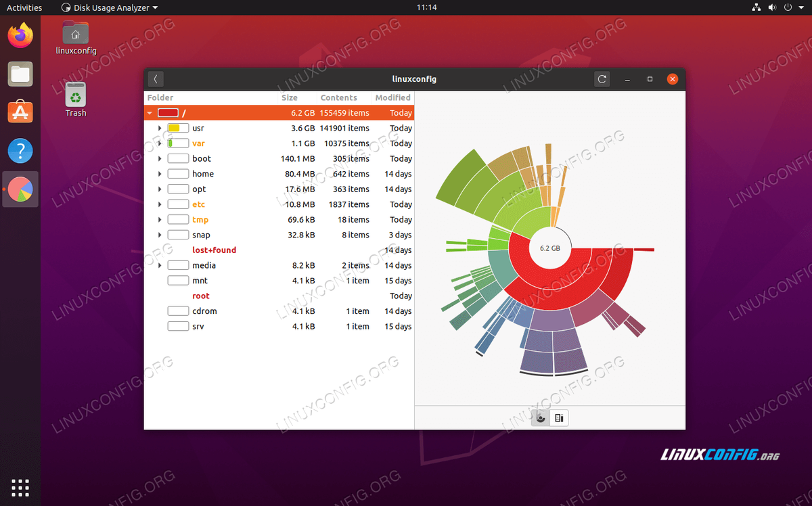Select the mnt folder row

[279, 281]
